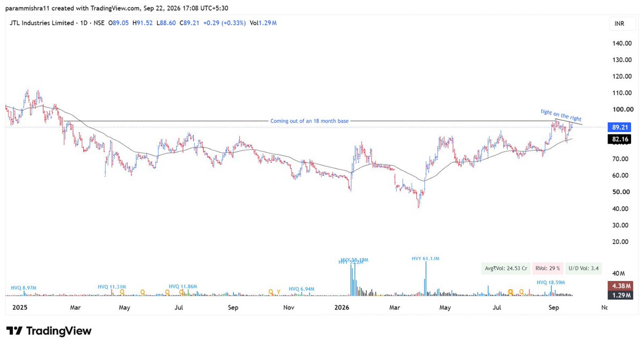Click the +0.29 (+0.33%) change value
This screenshot has width=644, height=347.
223,23
